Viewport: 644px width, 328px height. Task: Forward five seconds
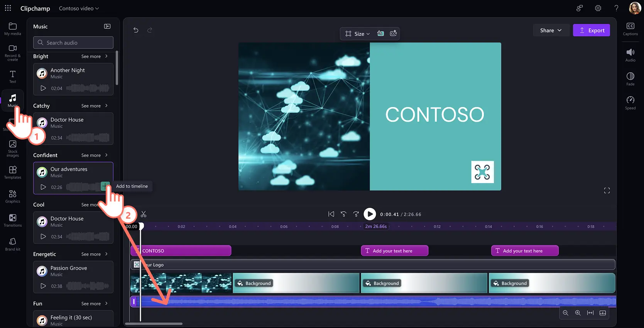coord(356,214)
